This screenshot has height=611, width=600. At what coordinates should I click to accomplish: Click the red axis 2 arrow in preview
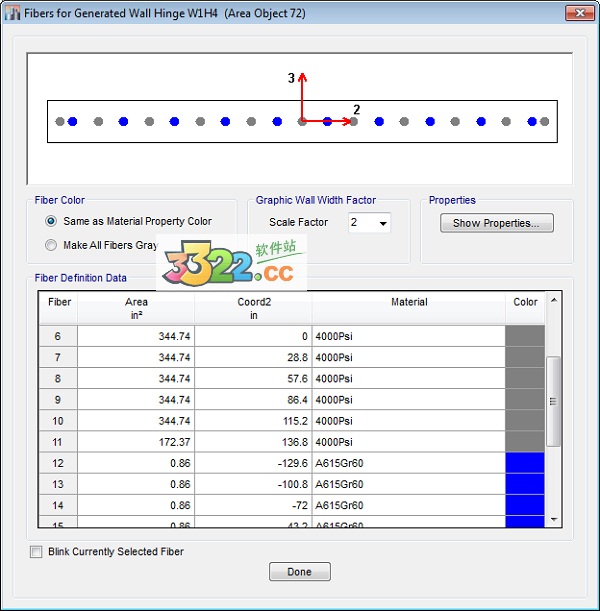340,122
